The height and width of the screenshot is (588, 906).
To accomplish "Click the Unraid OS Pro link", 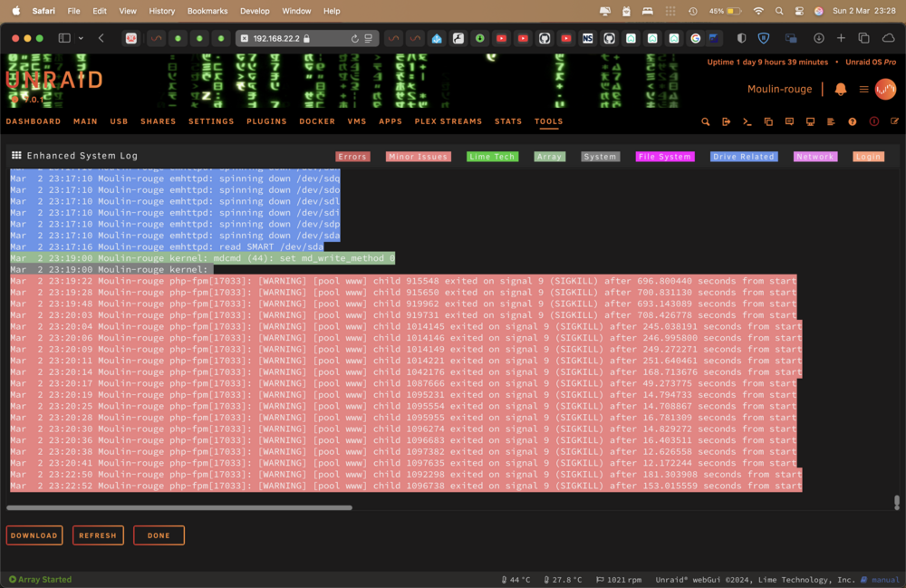I will point(871,63).
